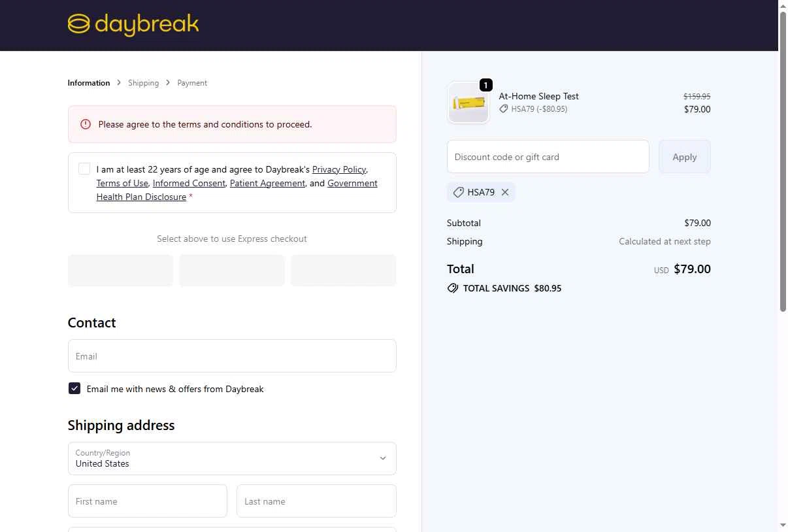Open the Informed Consent link
The height and width of the screenshot is (532, 788).
point(189,183)
